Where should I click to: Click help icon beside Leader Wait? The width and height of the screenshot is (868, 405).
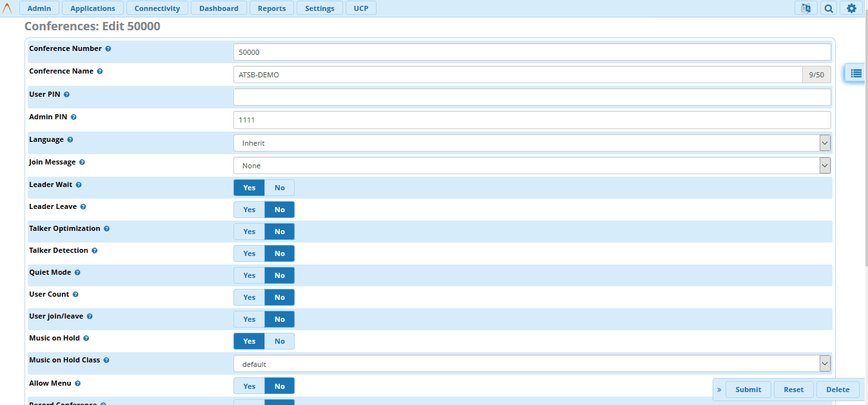coord(79,185)
